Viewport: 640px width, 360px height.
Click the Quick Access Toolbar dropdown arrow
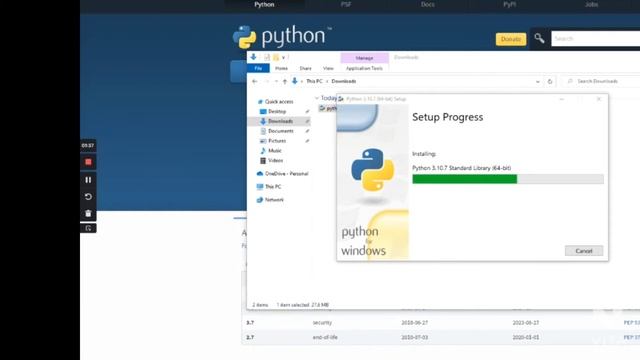[284, 58]
